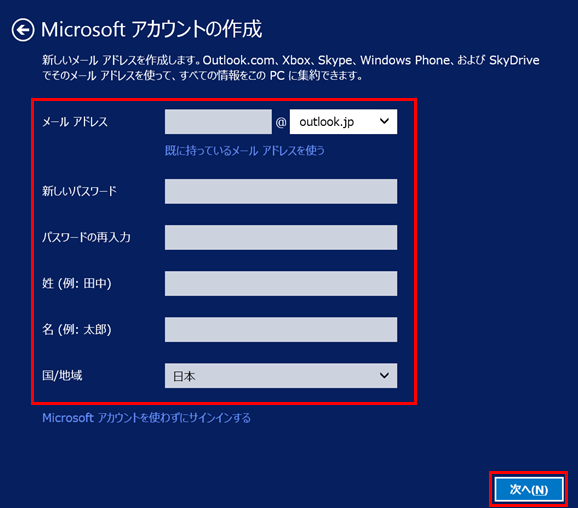Image resolution: width=578 pixels, height=508 pixels.
Task: Click the 国/地域 label
Action: tap(62, 376)
